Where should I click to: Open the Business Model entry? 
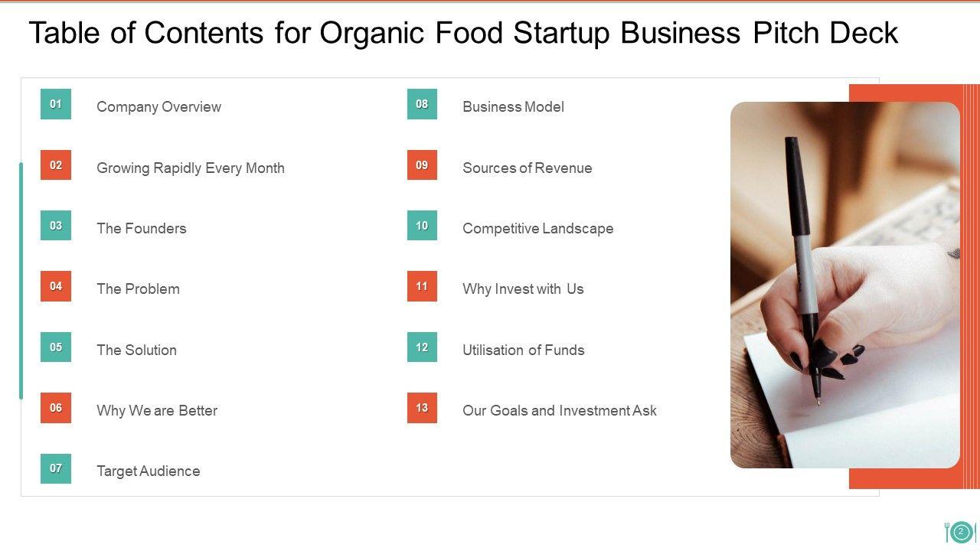point(513,107)
